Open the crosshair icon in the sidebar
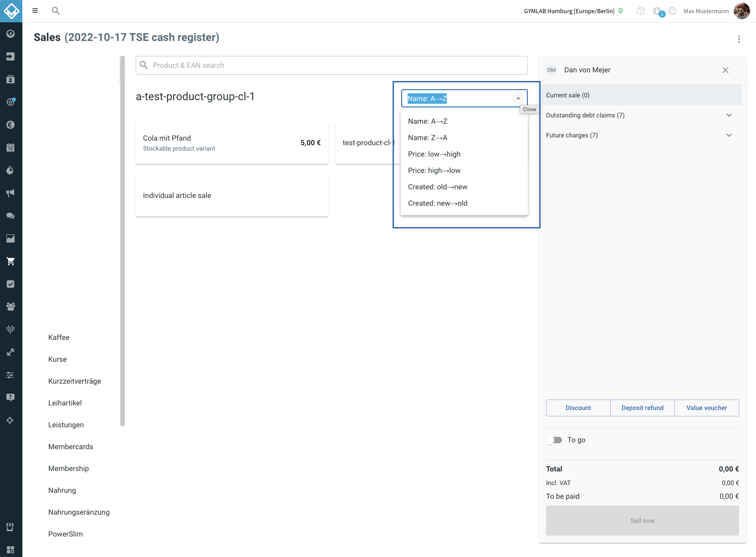The image size is (756, 557). [x=10, y=420]
